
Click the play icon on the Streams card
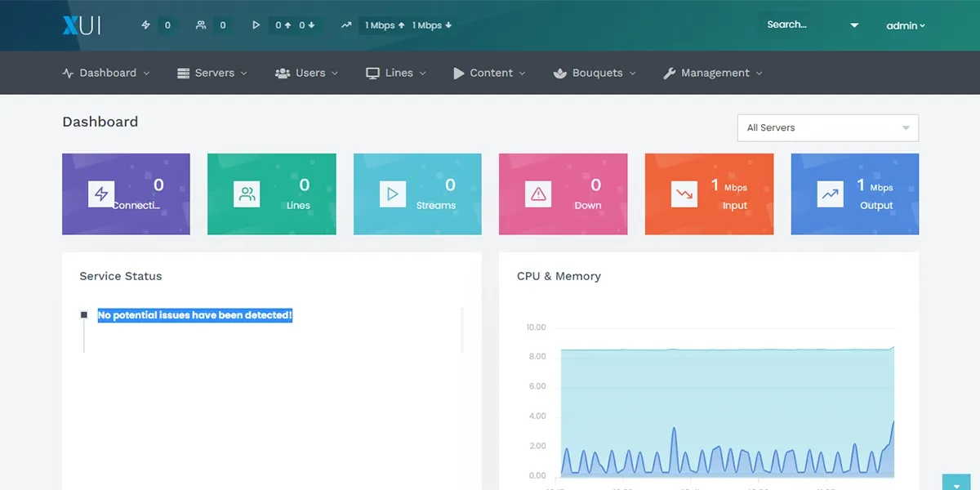pos(393,194)
